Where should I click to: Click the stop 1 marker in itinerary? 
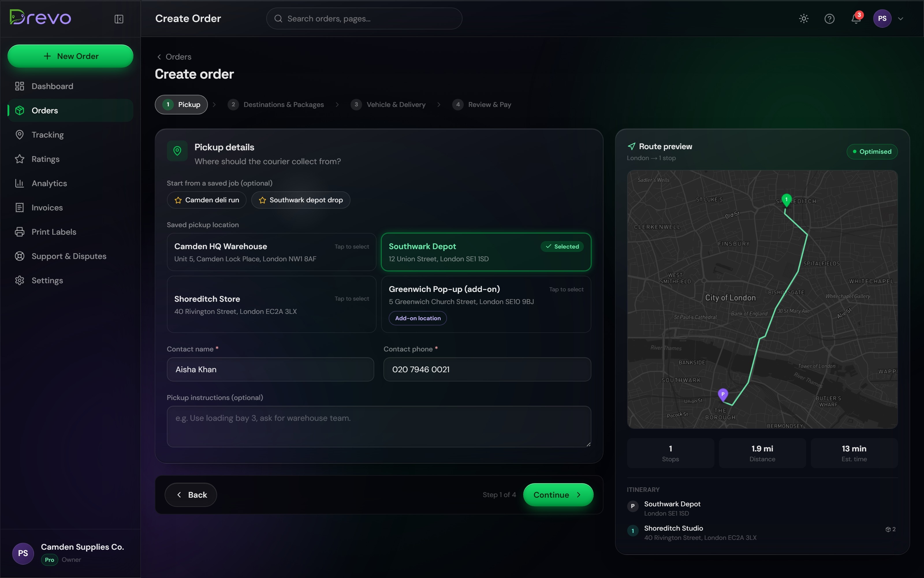(633, 531)
